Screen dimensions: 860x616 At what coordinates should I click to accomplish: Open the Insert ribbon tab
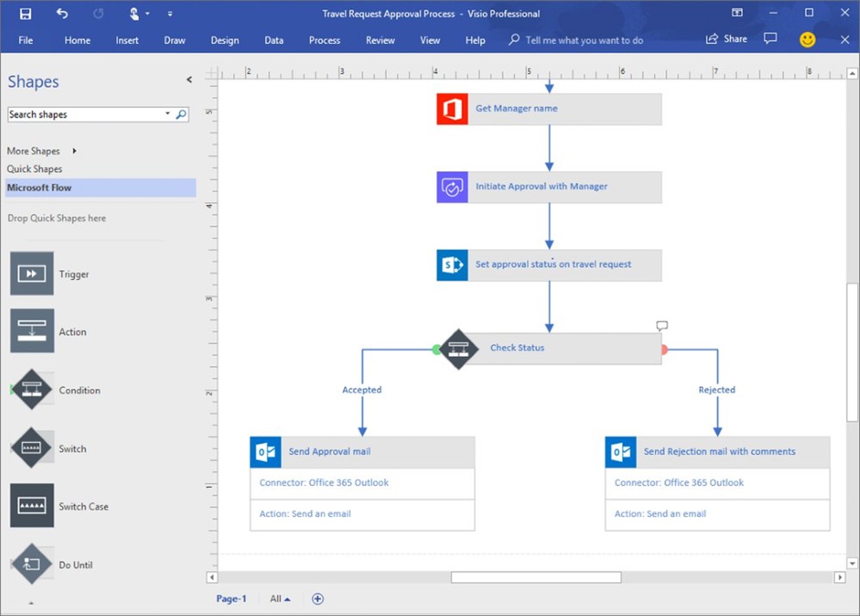pyautogui.click(x=127, y=40)
